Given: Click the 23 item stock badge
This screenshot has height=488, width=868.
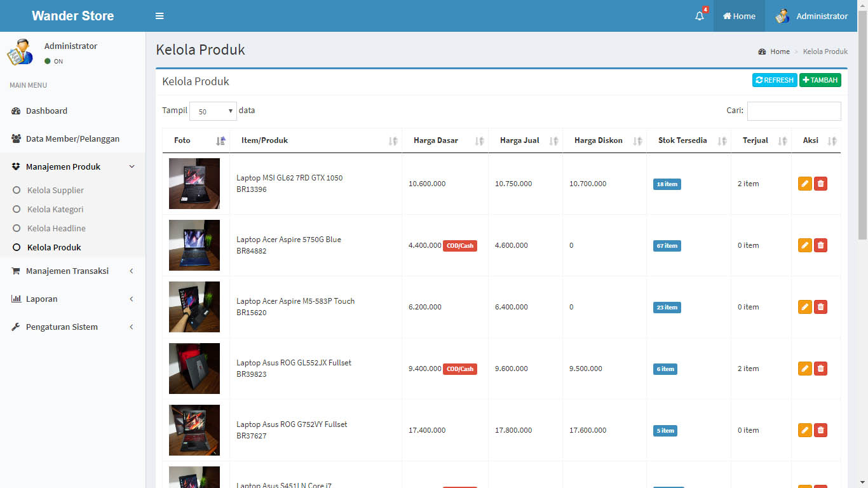Looking at the screenshot, I should point(667,308).
